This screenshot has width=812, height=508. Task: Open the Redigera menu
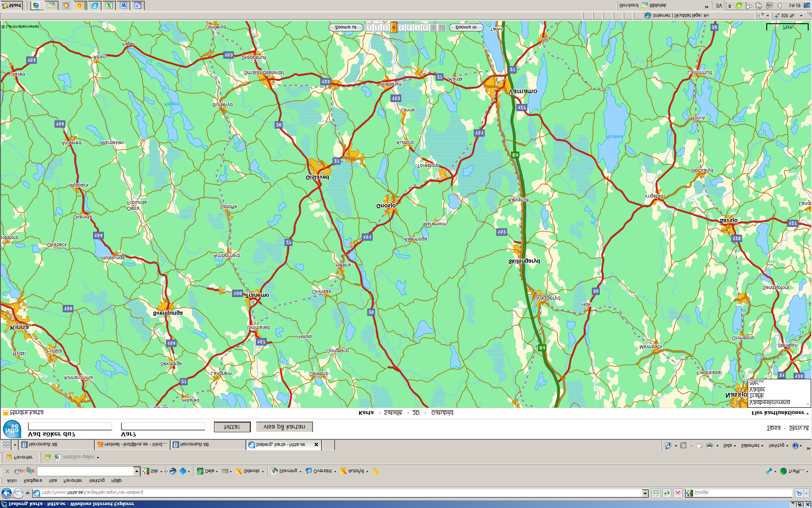pyautogui.click(x=33, y=480)
